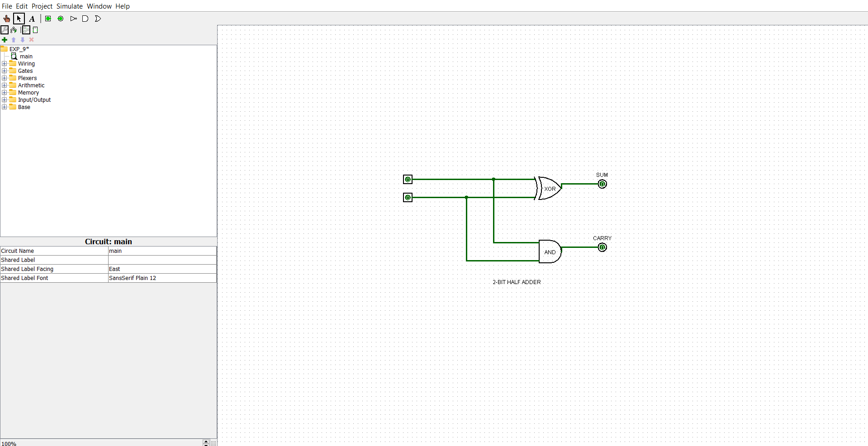
Task: Increase zoom with the spinner arrow
Action: coord(206,441)
